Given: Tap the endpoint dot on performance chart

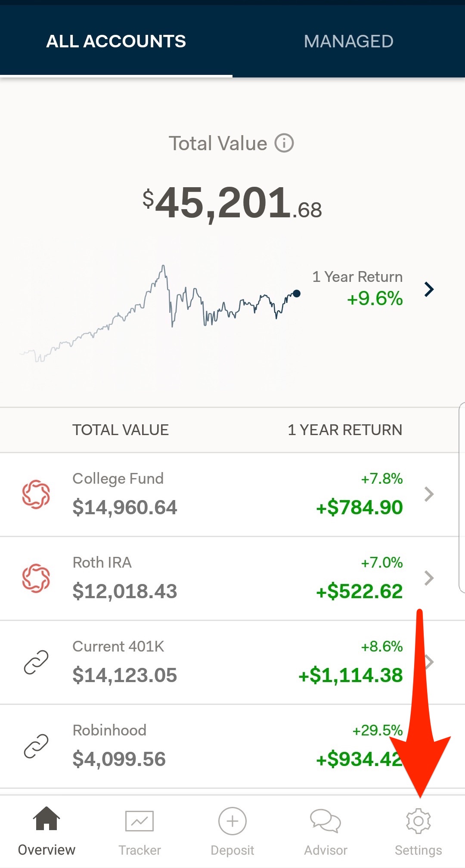Looking at the screenshot, I should [x=296, y=293].
